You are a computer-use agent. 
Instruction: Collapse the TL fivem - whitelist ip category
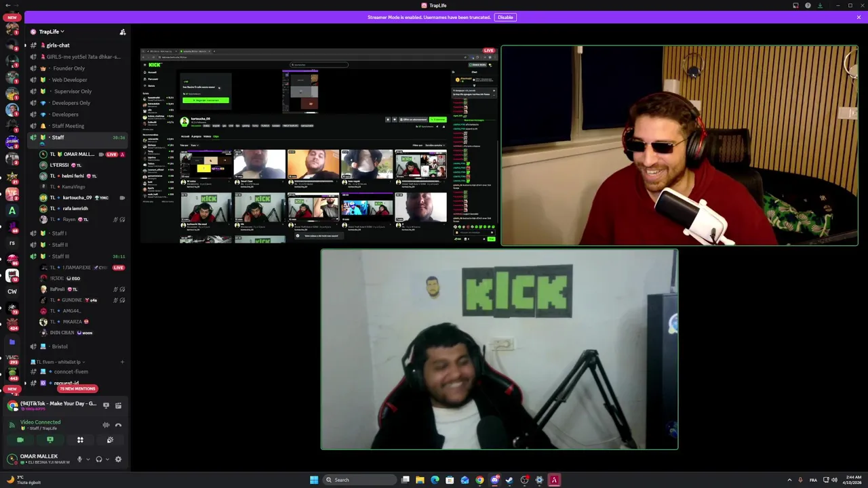point(58,362)
